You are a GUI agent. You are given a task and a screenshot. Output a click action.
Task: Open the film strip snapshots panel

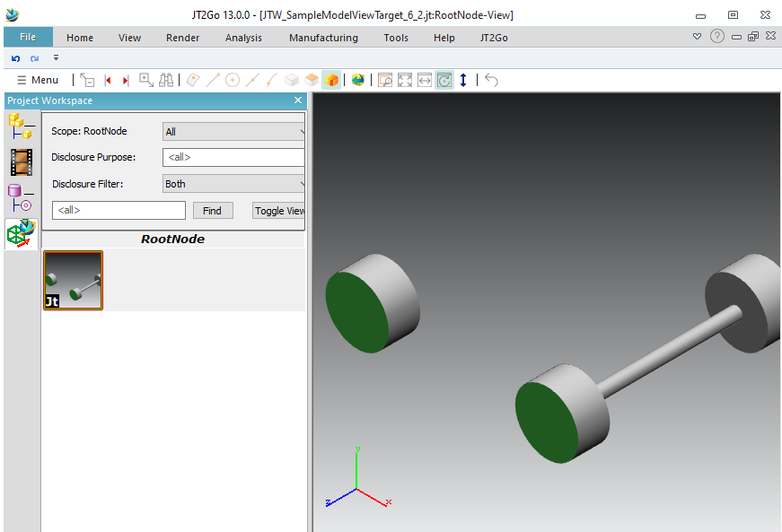point(22,162)
